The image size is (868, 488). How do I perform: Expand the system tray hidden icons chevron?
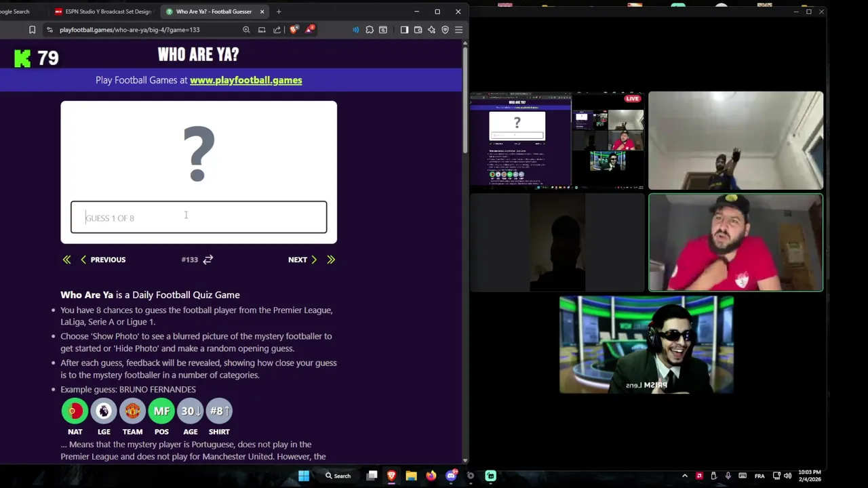pyautogui.click(x=685, y=476)
